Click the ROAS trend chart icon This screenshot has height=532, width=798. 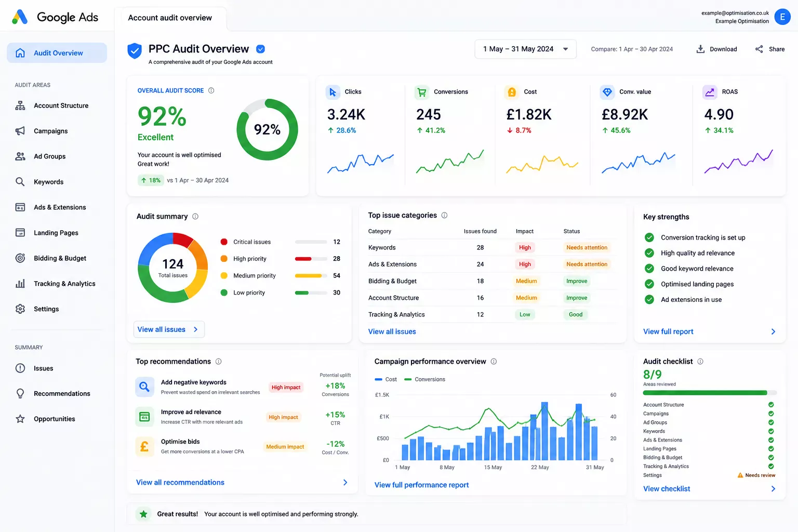(x=710, y=92)
